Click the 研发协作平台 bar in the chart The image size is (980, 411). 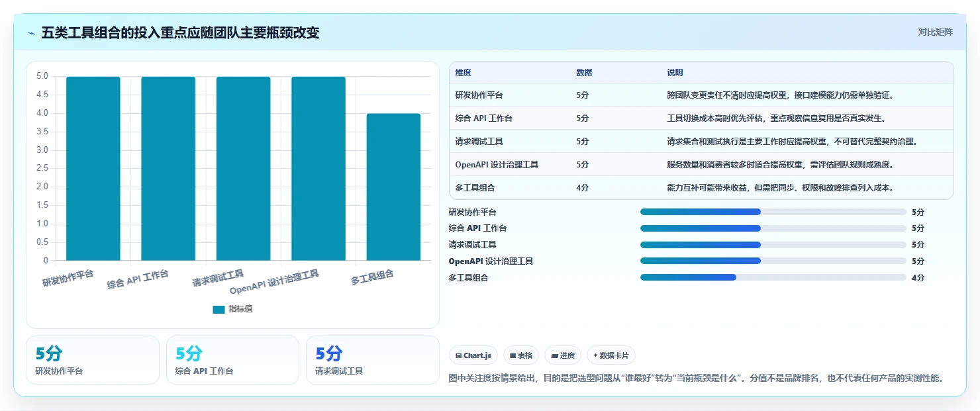point(93,168)
